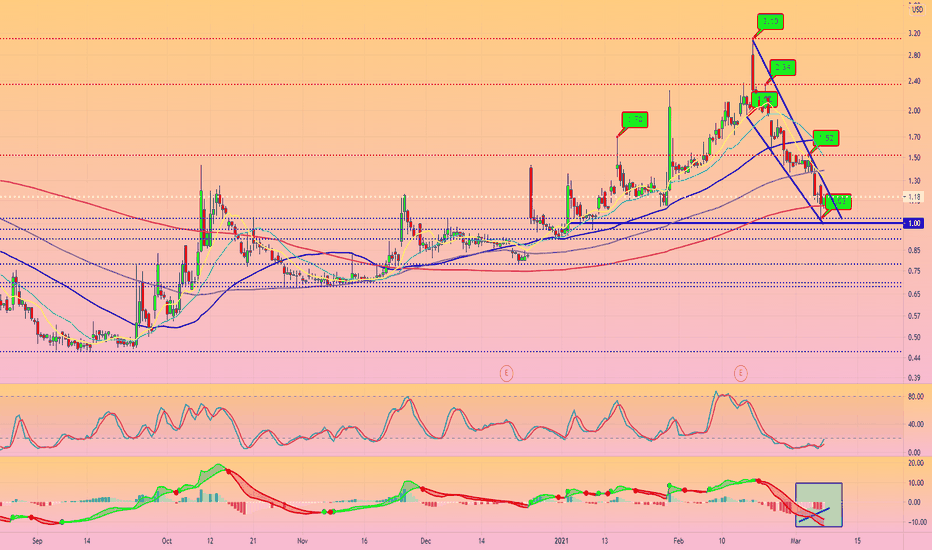Click the Nov label on the time axis
The height and width of the screenshot is (550, 932).
[303, 541]
